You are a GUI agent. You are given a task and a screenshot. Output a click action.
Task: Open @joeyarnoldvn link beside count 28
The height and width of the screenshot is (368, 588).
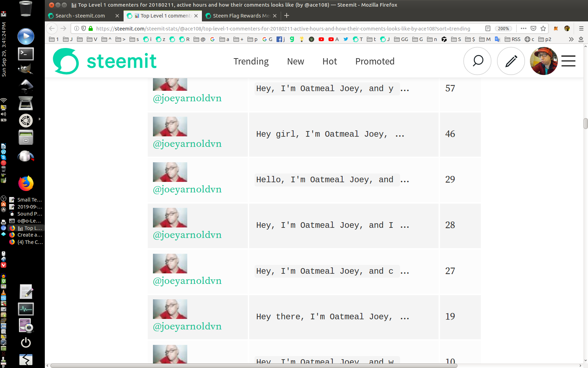pos(187,235)
